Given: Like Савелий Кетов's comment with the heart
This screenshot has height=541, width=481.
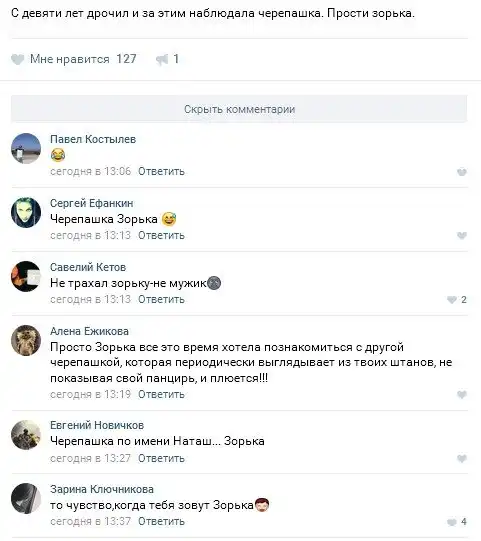Looking at the screenshot, I should coord(452,300).
